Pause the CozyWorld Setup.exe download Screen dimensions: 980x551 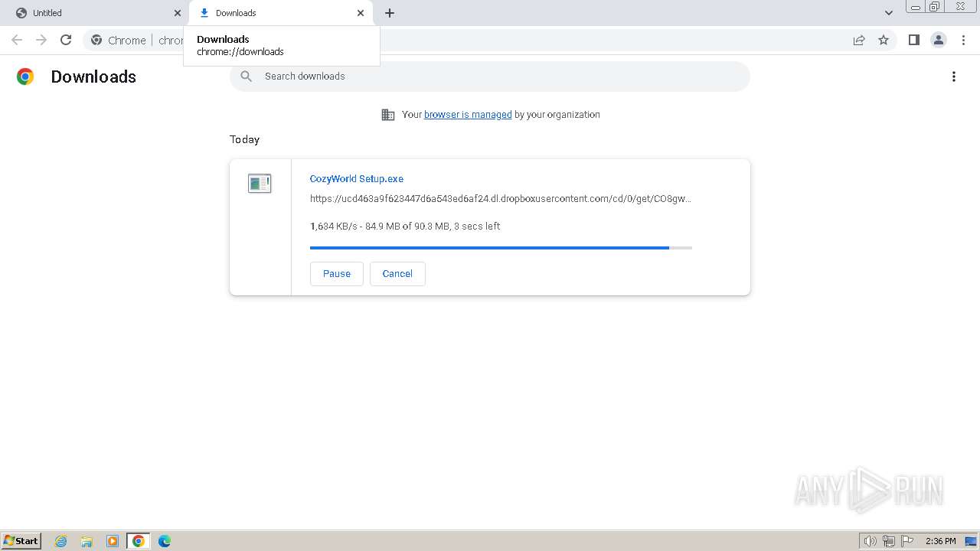pos(337,274)
